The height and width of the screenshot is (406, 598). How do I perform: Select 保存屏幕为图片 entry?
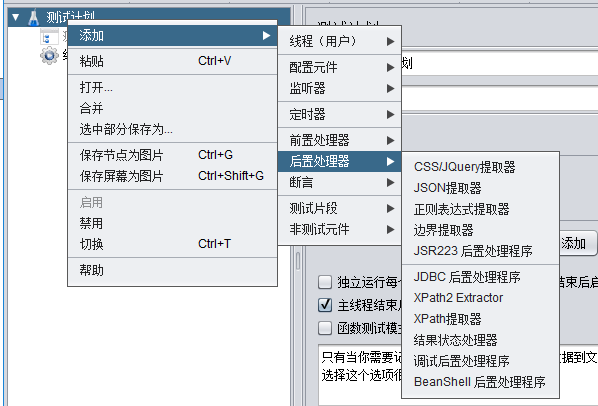click(x=172, y=176)
